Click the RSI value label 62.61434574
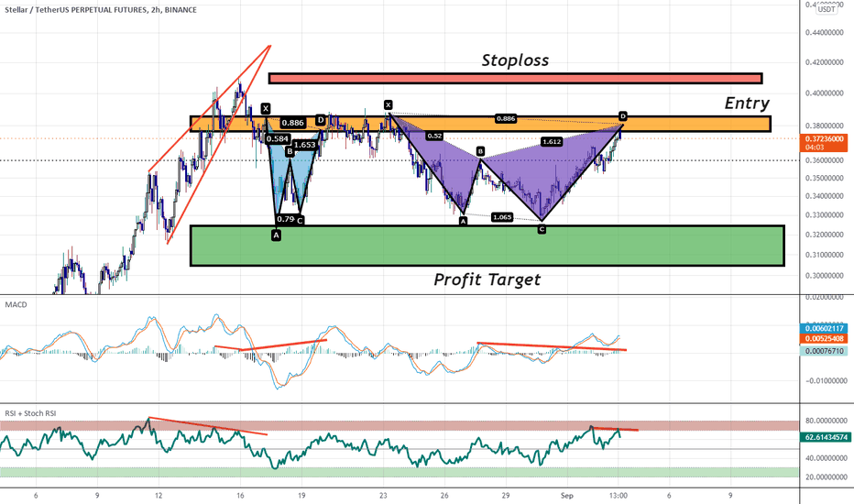The width and height of the screenshot is (854, 504). point(825,437)
